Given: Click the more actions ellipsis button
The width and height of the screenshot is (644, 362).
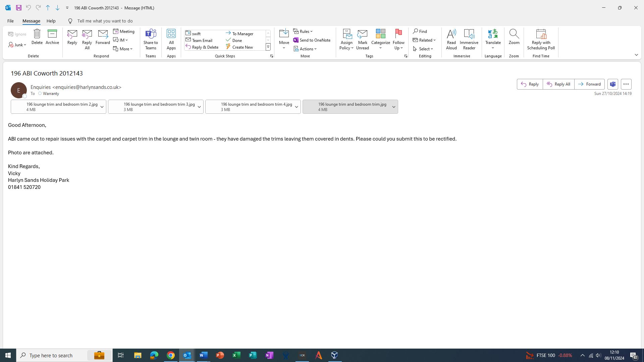Looking at the screenshot, I should (626, 84).
